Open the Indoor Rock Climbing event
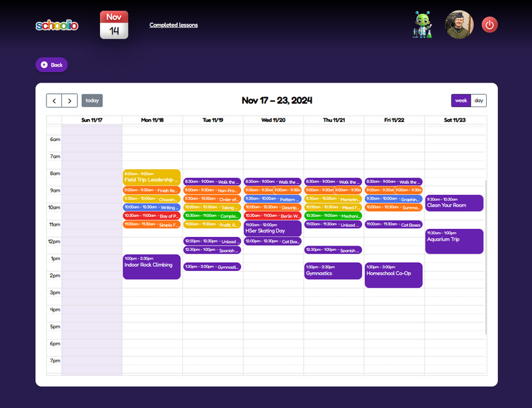This screenshot has width=532, height=408. point(152,267)
